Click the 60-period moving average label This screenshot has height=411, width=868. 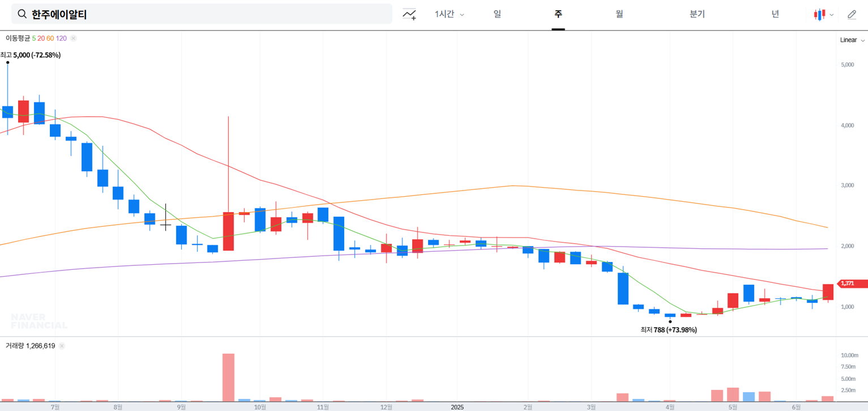(x=50, y=39)
